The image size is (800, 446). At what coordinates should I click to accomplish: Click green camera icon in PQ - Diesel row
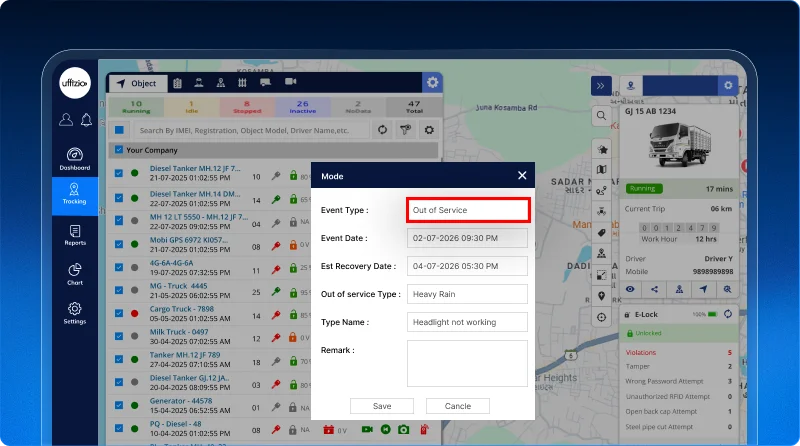403,430
